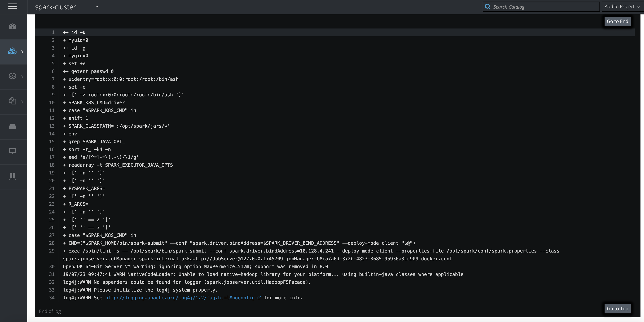Click the Go to Top button
644x322 pixels.
617,309
